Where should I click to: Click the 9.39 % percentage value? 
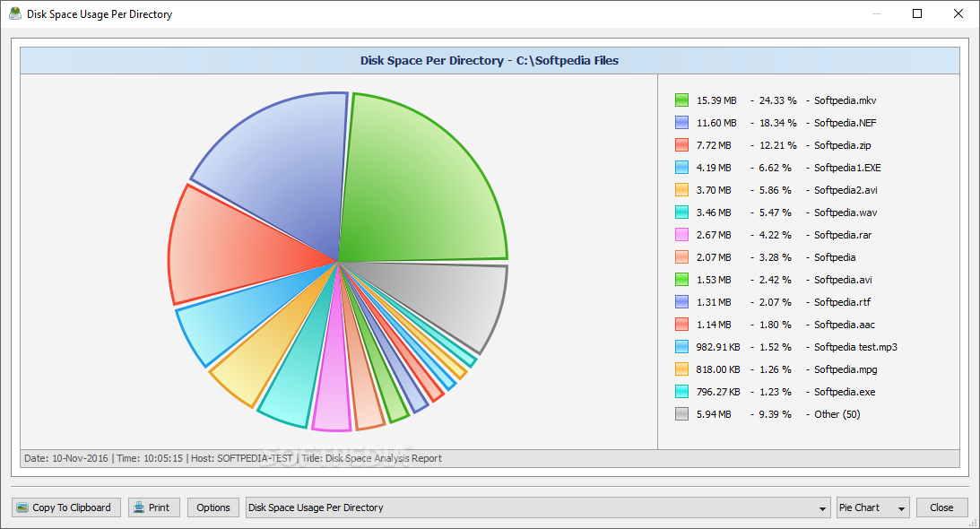point(775,414)
